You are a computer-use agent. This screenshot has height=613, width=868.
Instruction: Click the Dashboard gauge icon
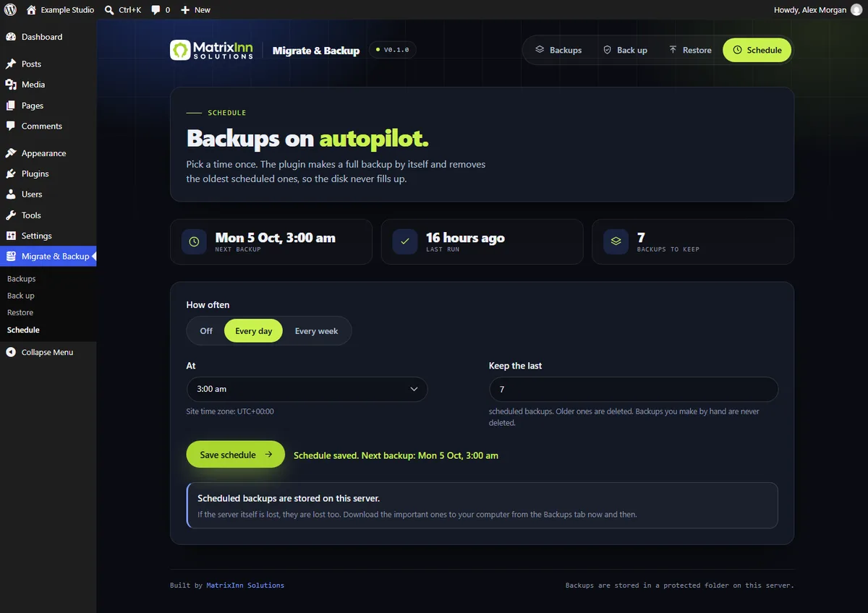click(x=11, y=37)
